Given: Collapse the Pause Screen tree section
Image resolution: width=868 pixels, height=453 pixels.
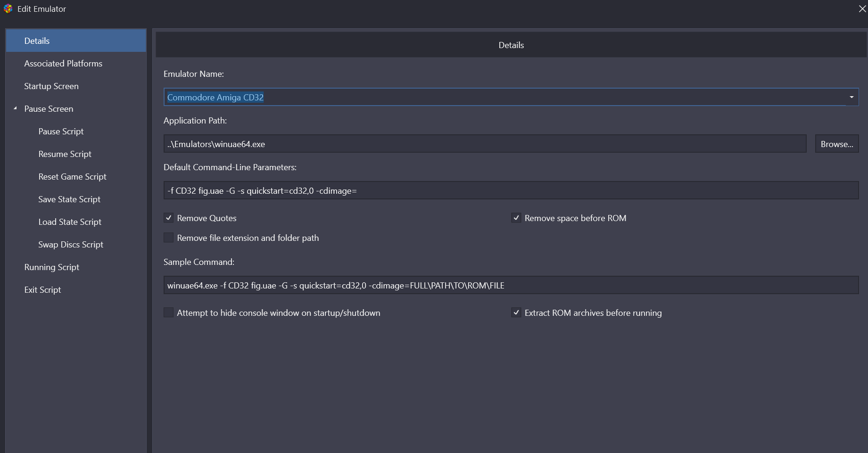Looking at the screenshot, I should 15,108.
